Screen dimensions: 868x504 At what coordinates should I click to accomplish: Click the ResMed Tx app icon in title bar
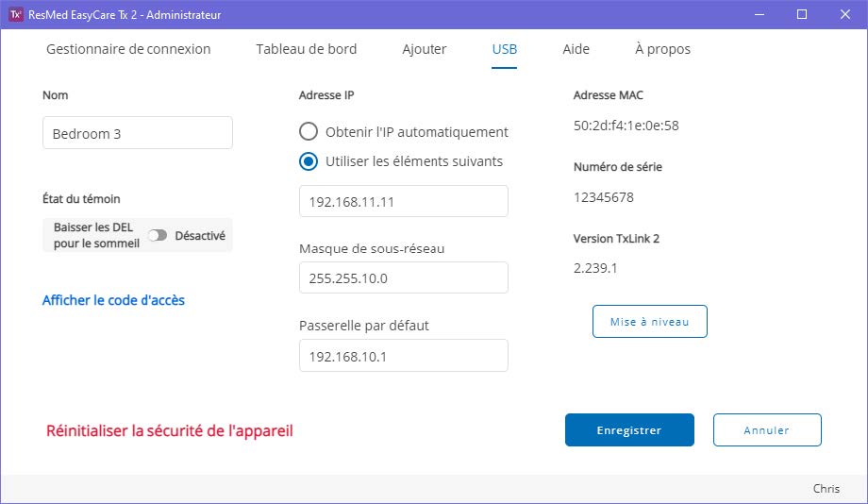16,14
